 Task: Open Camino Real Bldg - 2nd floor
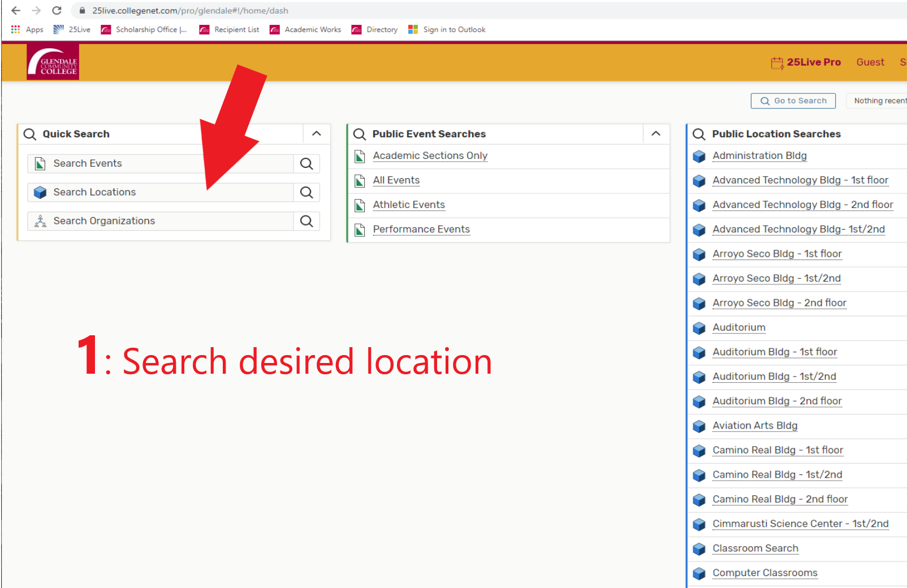point(780,499)
